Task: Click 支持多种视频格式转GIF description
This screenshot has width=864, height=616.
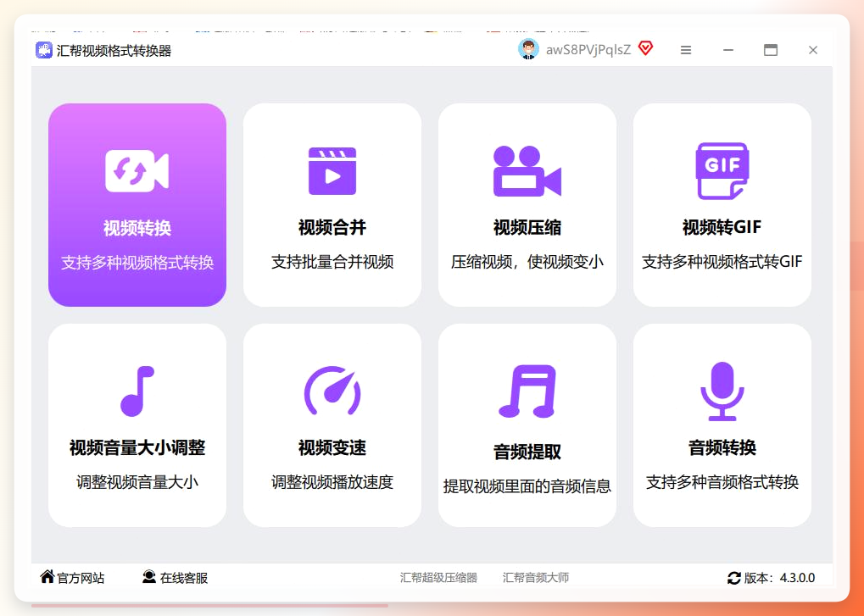Action: 722,262
